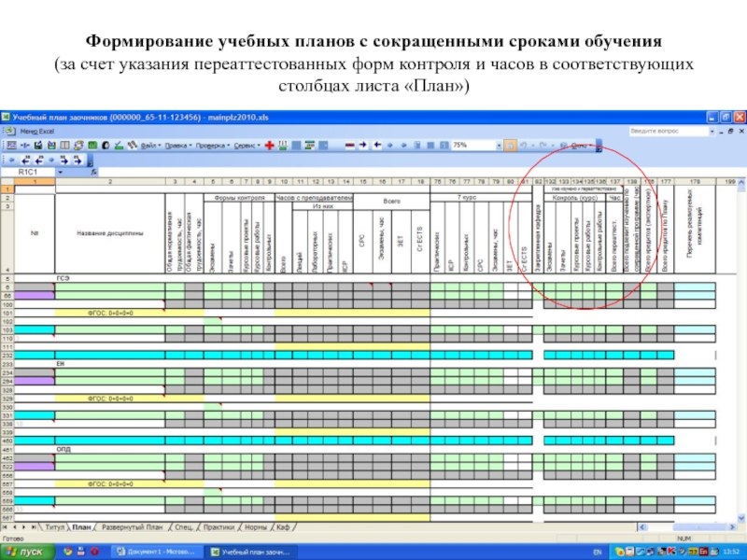Open the Проверка menu
Viewport: 747px width, 560px height.
tap(212, 146)
